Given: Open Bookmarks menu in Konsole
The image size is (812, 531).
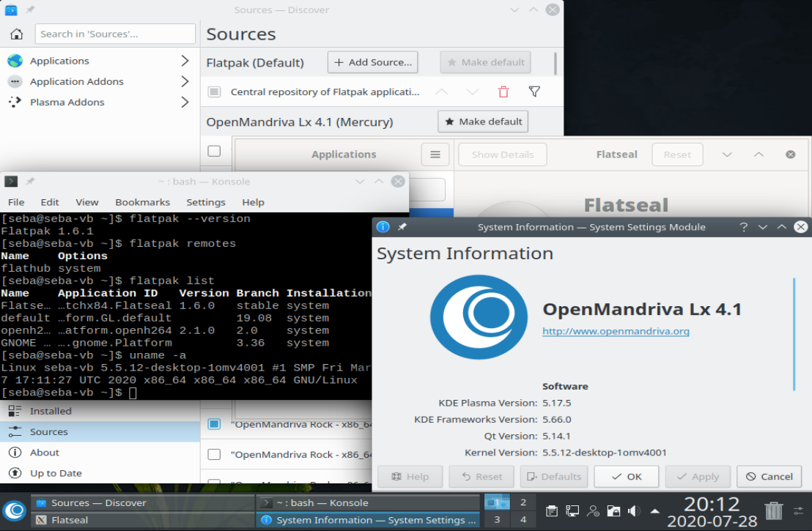Looking at the screenshot, I should click(x=142, y=202).
